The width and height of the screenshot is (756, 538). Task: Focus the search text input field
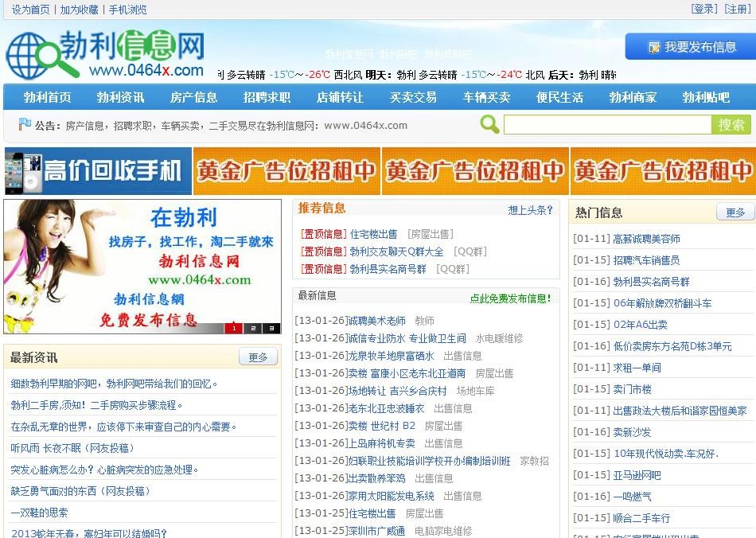[607, 125]
